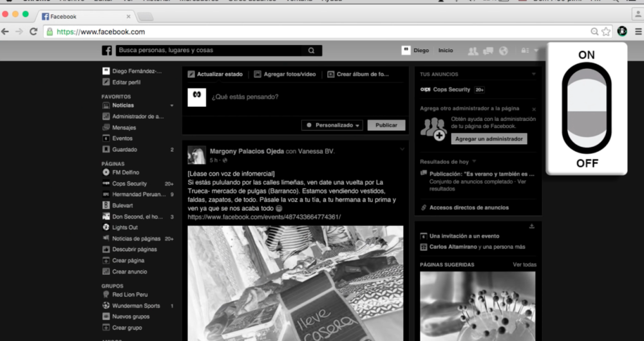
Task: Click the Eventos sidebar icon
Action: pos(106,138)
